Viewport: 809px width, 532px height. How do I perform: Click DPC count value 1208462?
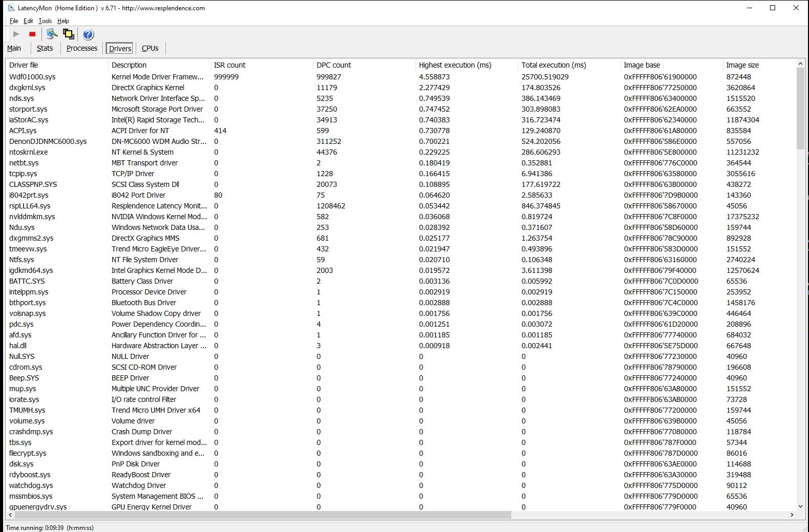click(331, 206)
